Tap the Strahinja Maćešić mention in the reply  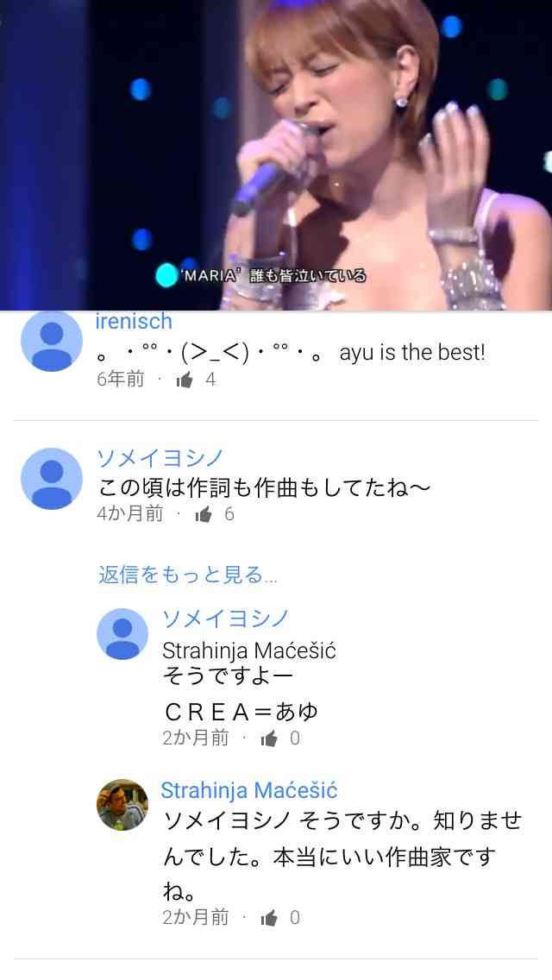click(x=248, y=650)
